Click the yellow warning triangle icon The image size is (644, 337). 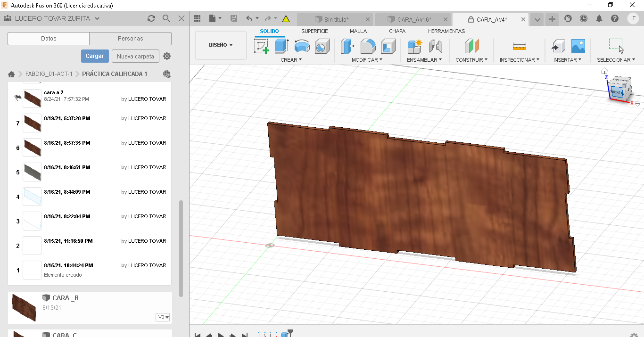click(x=286, y=19)
